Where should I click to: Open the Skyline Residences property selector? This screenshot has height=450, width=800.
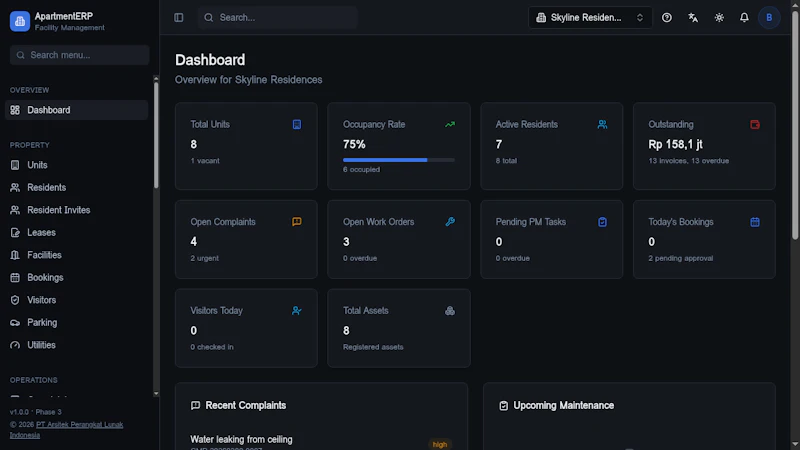590,17
